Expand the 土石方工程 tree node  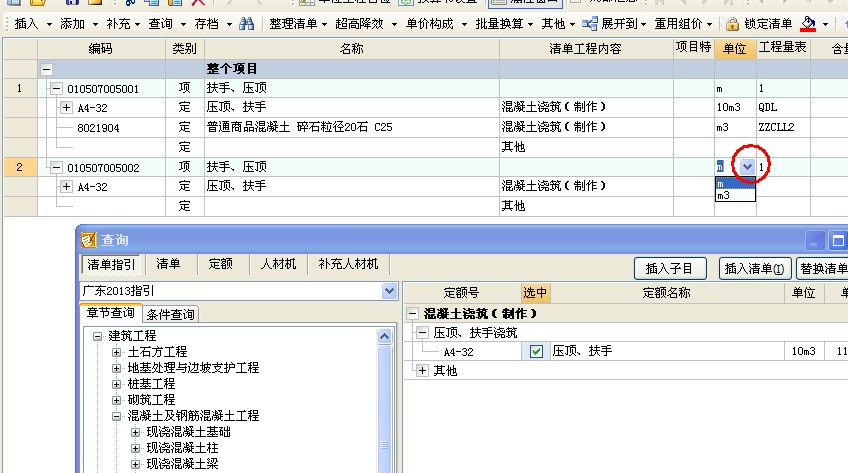coord(116,352)
